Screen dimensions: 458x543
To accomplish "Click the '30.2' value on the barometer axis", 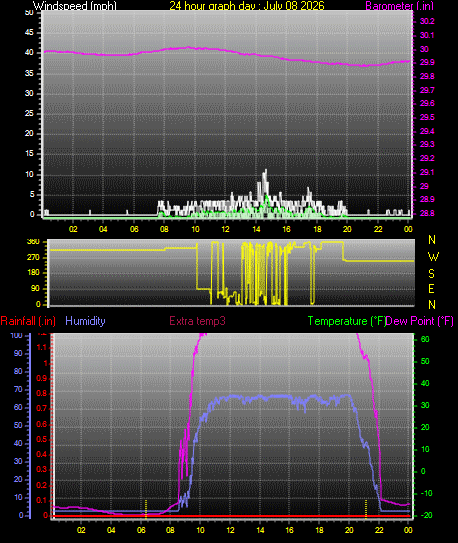I will (x=427, y=21).
